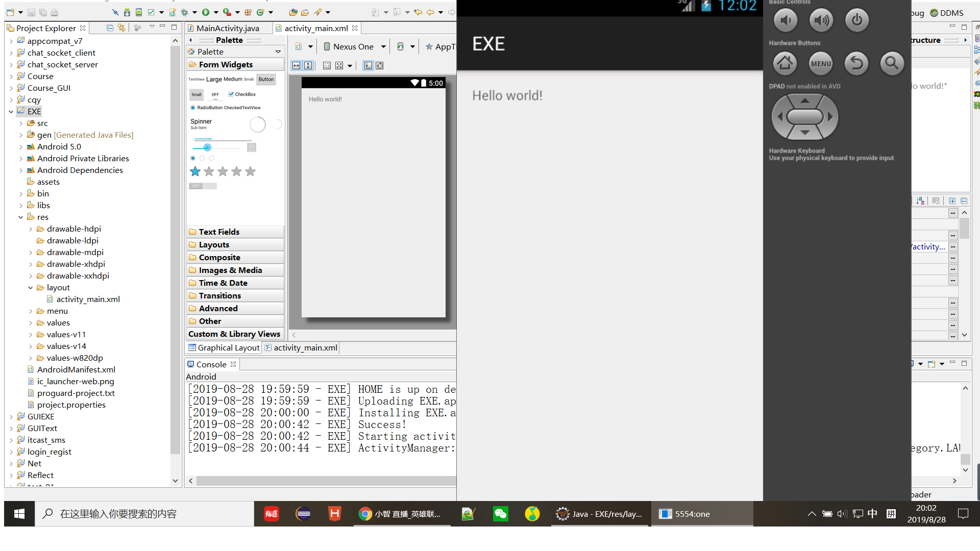The image size is (980, 551).
Task: Open Custom & Library Views palette section
Action: pyautogui.click(x=234, y=334)
